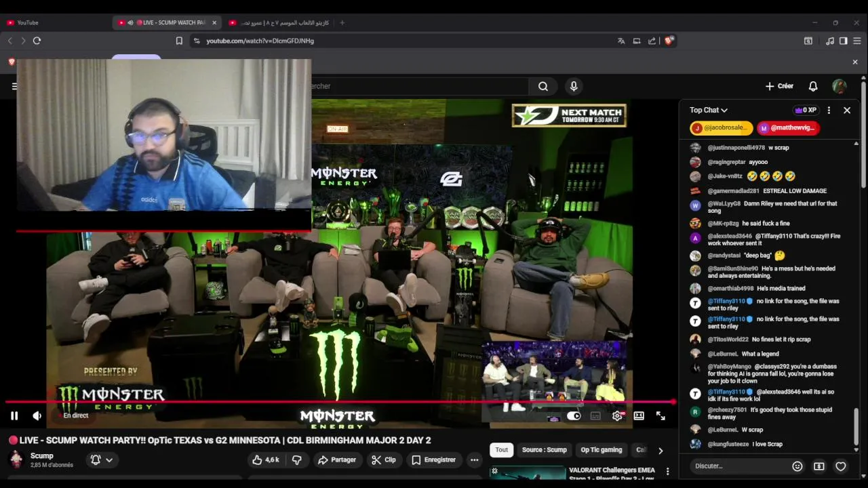Open the browser media control music icon
The height and width of the screenshot is (488, 868).
pyautogui.click(x=830, y=41)
